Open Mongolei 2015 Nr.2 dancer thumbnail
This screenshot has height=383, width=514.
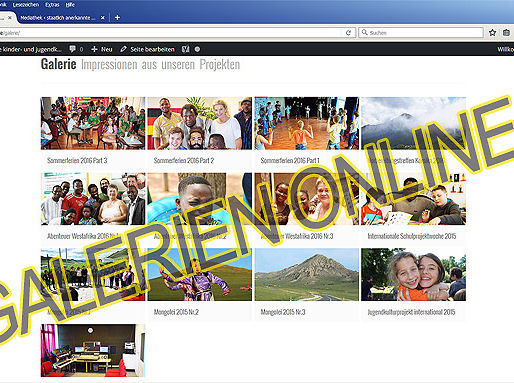point(200,275)
